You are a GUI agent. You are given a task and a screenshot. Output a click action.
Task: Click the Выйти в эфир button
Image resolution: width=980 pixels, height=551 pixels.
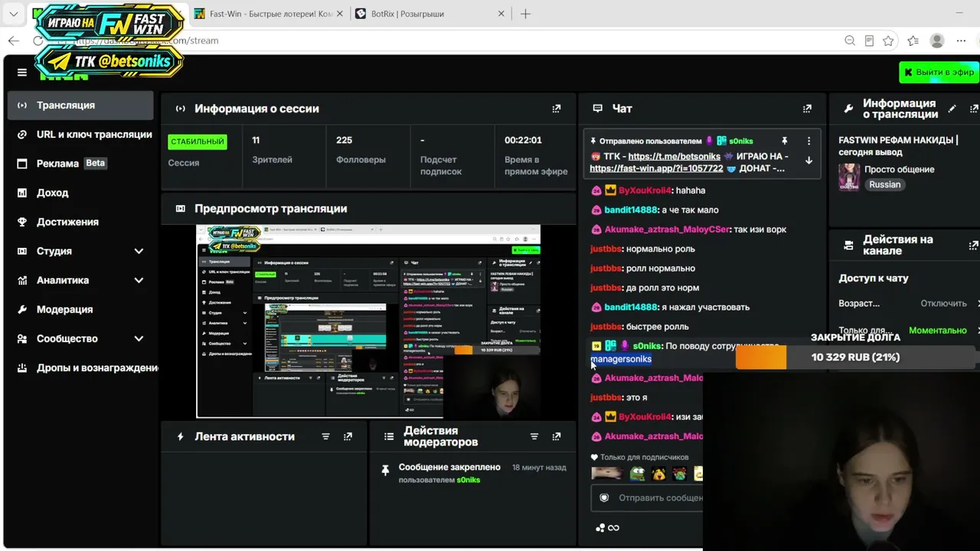[x=939, y=72]
